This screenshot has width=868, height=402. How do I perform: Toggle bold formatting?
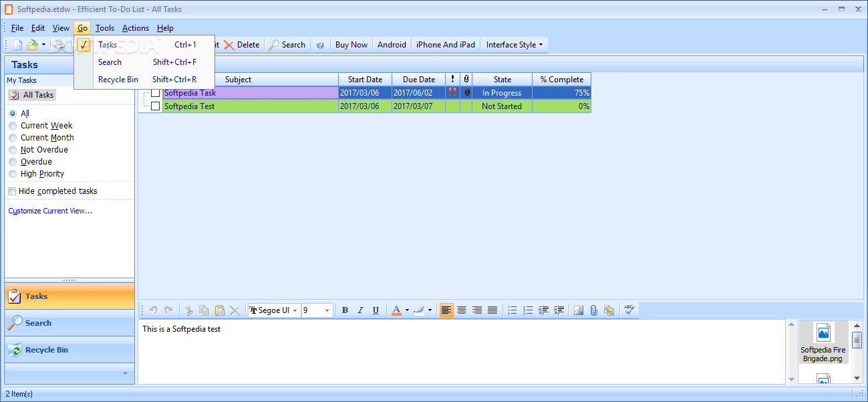[x=345, y=310]
